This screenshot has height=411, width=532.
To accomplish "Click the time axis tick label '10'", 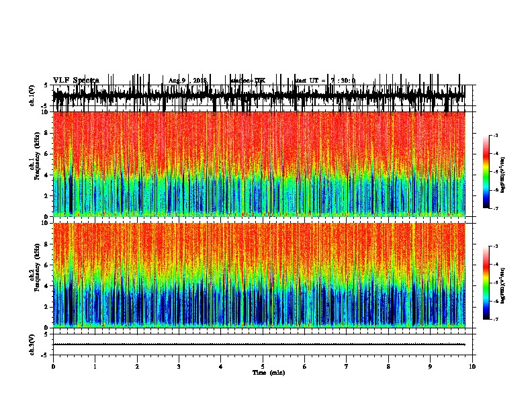I will click(x=472, y=366).
